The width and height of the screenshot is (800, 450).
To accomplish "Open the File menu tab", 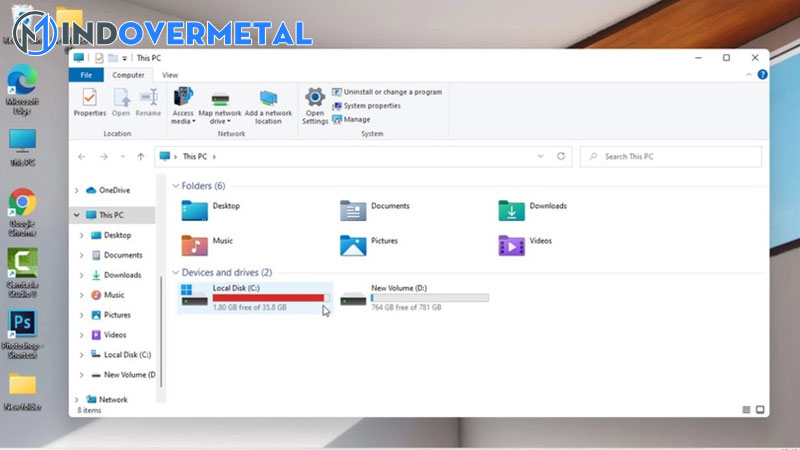I will tap(86, 75).
